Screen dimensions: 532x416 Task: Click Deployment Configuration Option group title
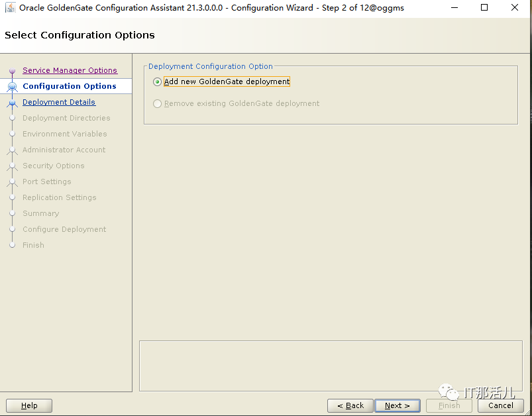[x=211, y=66]
